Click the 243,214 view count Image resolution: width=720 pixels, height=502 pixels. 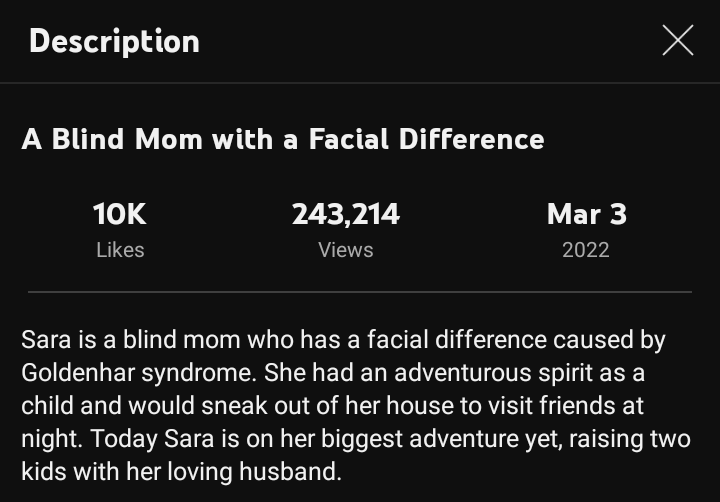(346, 213)
